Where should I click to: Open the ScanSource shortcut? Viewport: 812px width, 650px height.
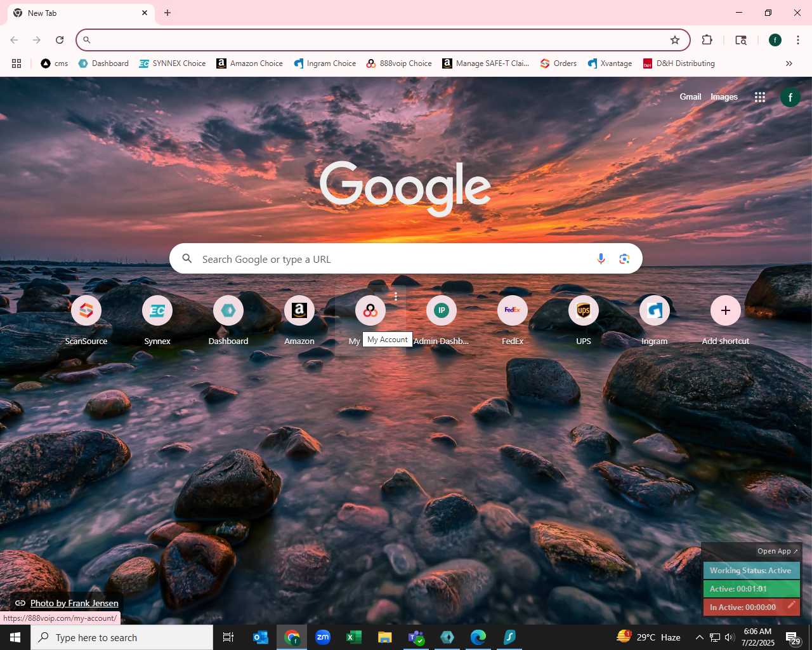(86, 320)
